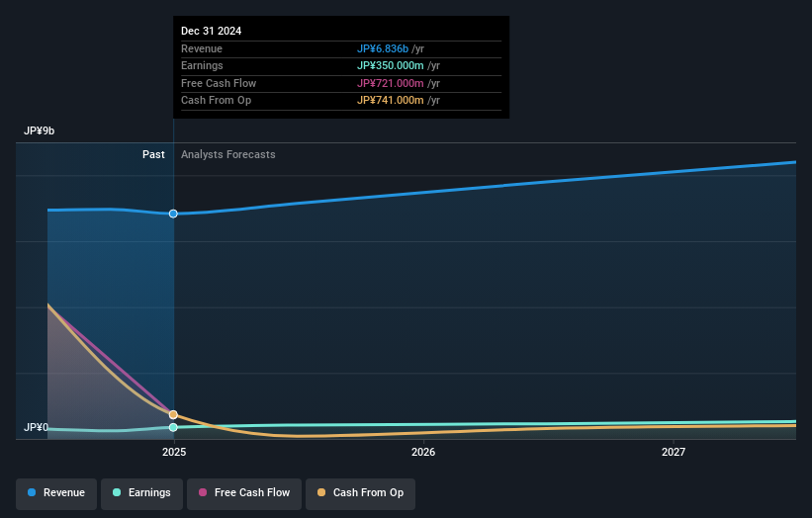Click the Analysts Forecasts label

click(227, 154)
